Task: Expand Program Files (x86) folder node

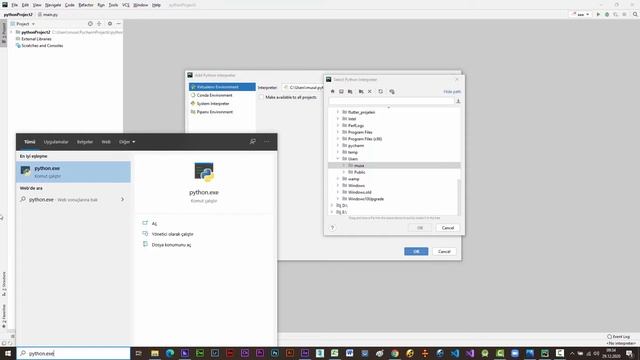Action: 338,139
